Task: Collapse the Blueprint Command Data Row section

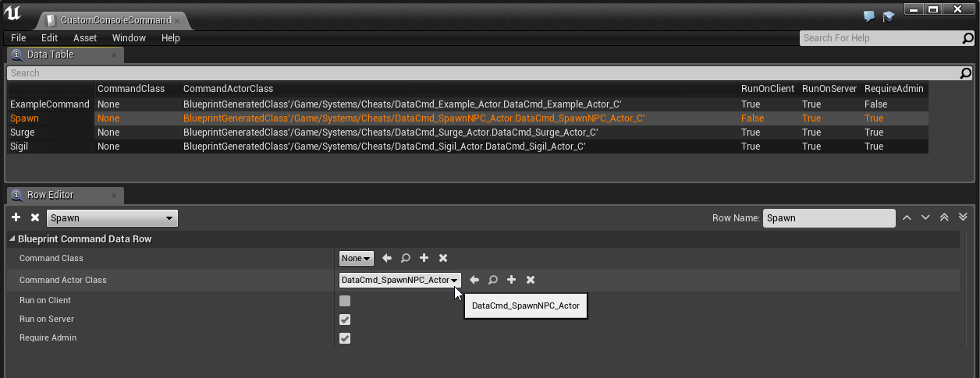Action: 12,239
